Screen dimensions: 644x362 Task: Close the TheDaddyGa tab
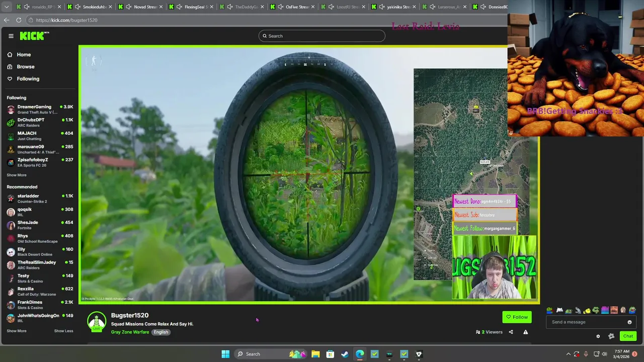click(x=262, y=7)
